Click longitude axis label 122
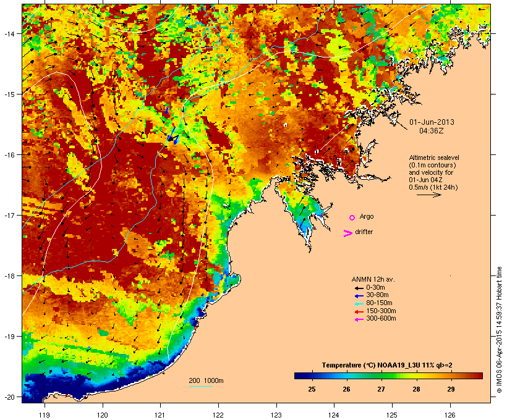Viewport: 507px width, 420px height. (x=218, y=415)
